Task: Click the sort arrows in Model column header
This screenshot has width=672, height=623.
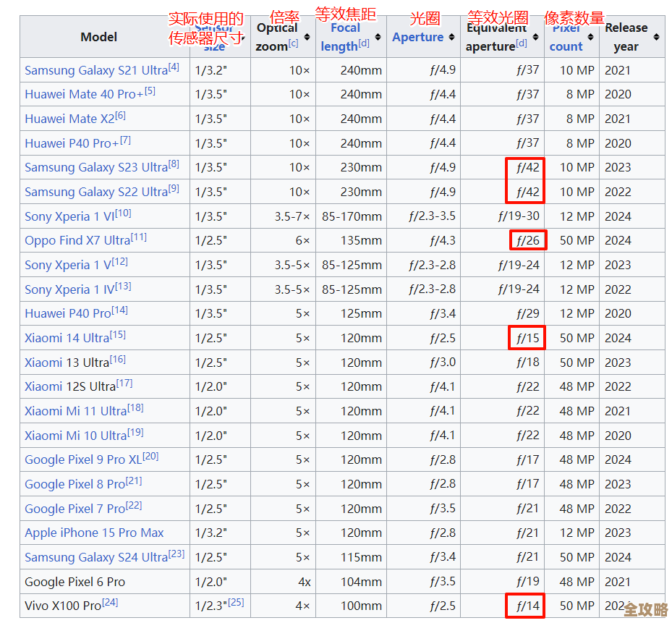Action: 182,37
